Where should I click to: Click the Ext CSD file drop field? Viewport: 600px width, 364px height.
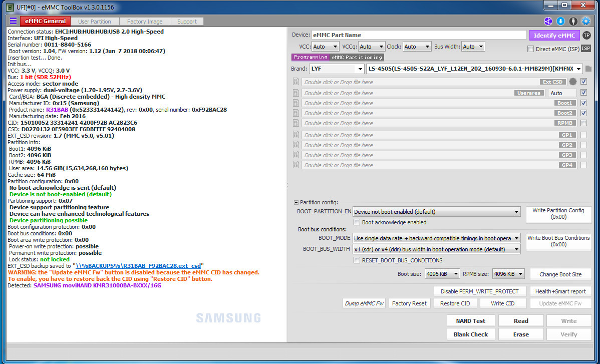(x=434, y=82)
